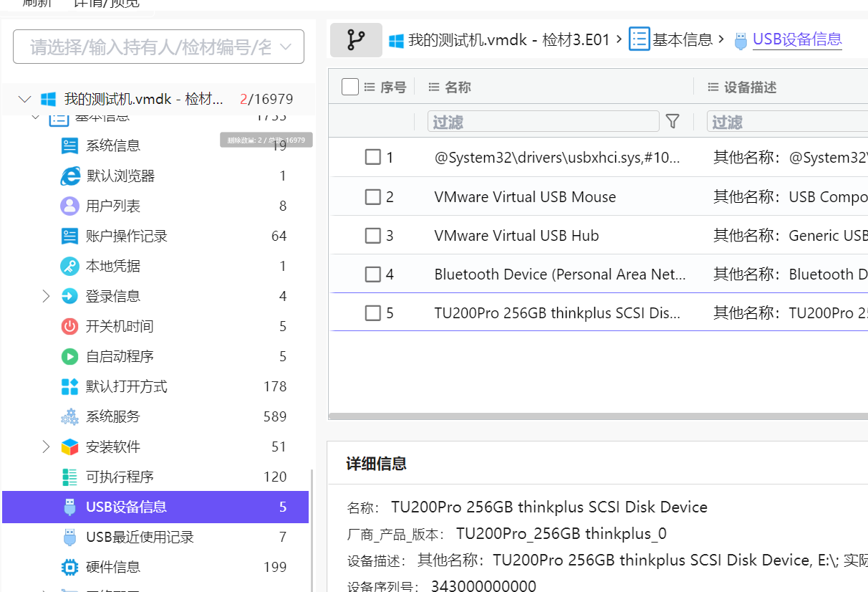The height and width of the screenshot is (592, 868).
Task: Click the 详细信息 panel heading
Action: coord(376,464)
